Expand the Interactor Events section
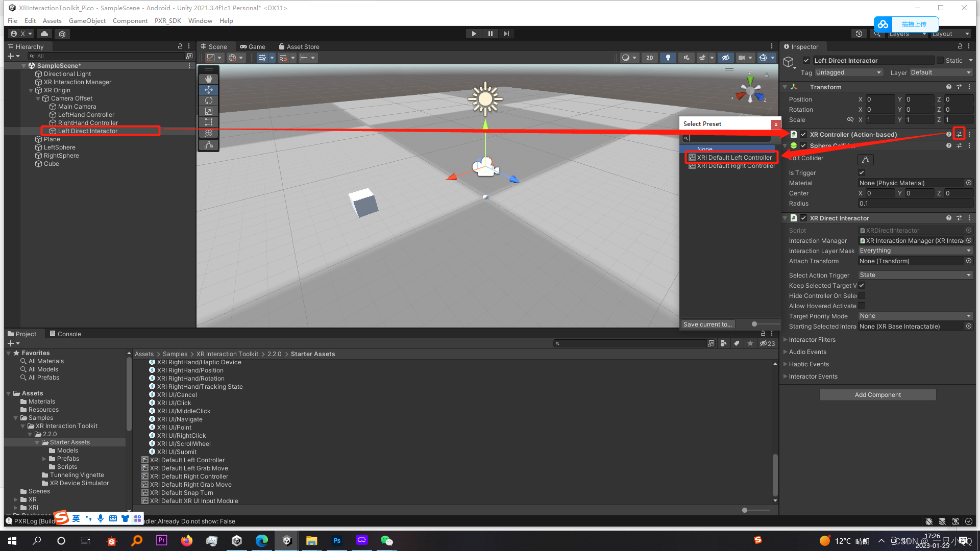The height and width of the screenshot is (551, 980). tap(813, 377)
